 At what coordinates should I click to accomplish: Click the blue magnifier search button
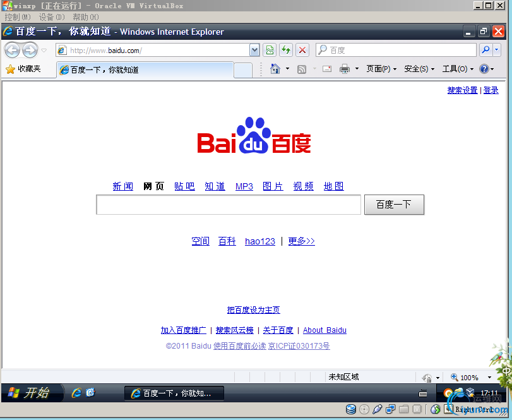click(486, 50)
